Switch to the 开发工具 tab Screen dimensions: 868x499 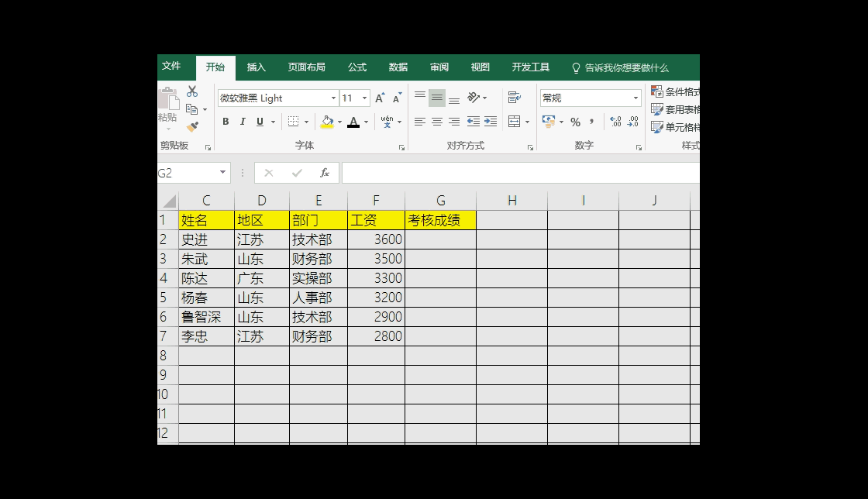tap(530, 67)
